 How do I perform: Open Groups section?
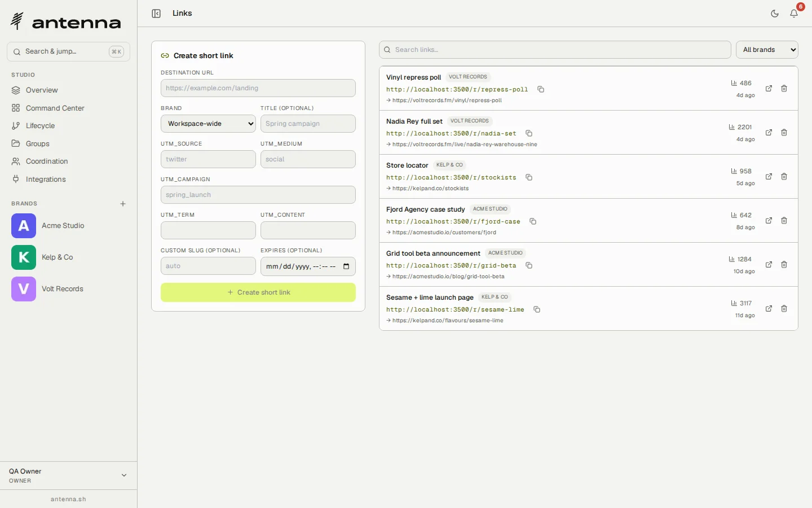coord(68,144)
